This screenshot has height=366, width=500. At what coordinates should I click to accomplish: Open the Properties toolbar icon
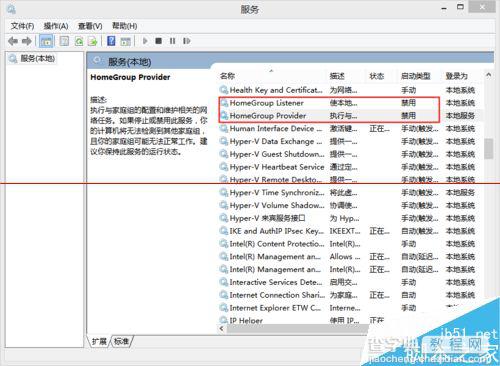(64, 41)
